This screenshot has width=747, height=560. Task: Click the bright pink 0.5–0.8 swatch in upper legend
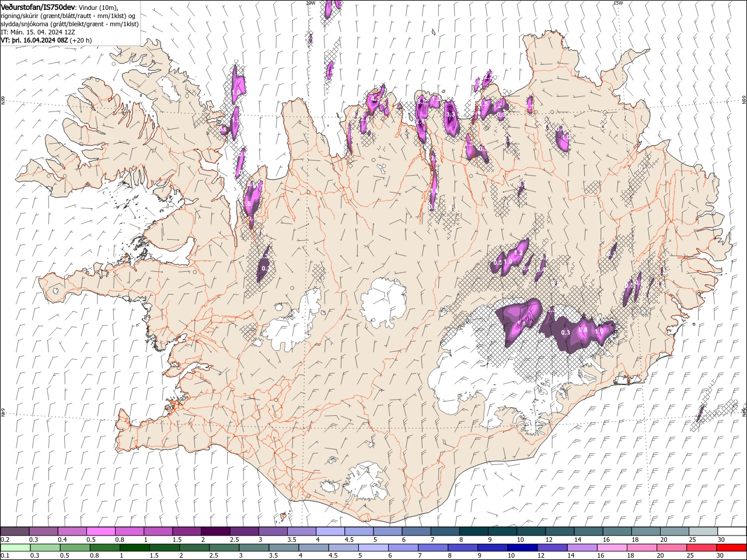click(x=100, y=531)
